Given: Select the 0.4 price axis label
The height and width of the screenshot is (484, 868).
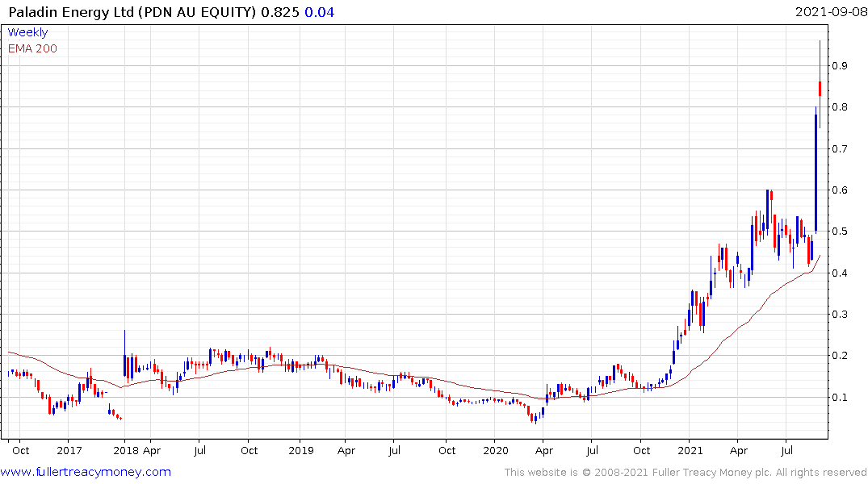Looking at the screenshot, I should [840, 273].
